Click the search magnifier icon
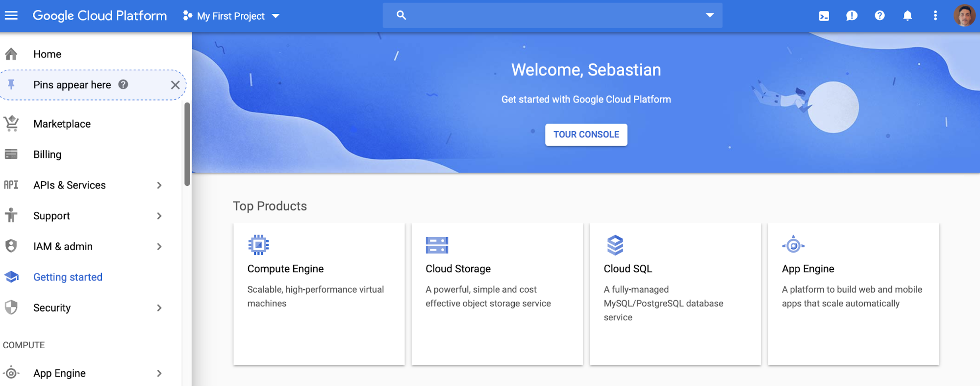This screenshot has height=386, width=980. point(402,15)
